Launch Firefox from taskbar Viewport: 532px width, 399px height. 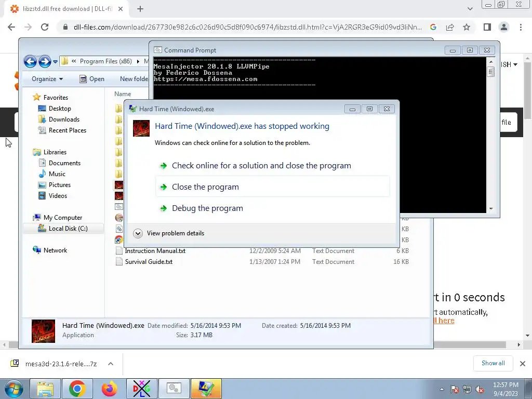[x=109, y=389]
